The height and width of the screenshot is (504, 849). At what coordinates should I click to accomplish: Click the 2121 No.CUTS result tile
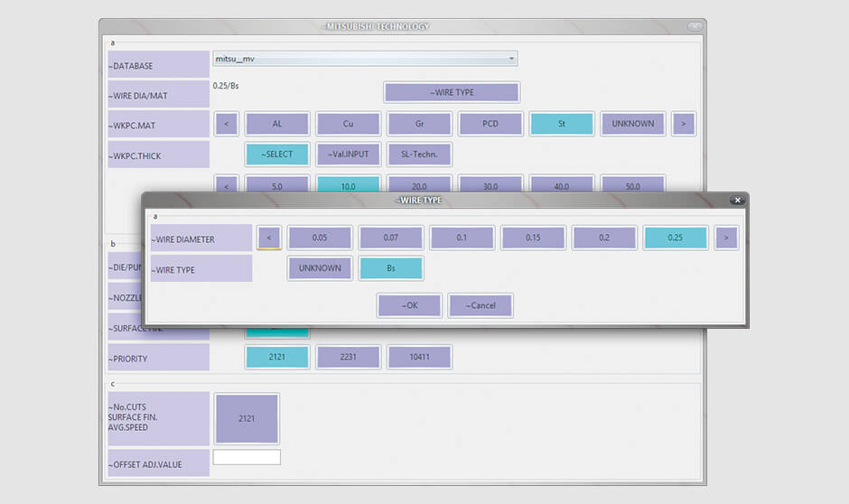(x=247, y=418)
